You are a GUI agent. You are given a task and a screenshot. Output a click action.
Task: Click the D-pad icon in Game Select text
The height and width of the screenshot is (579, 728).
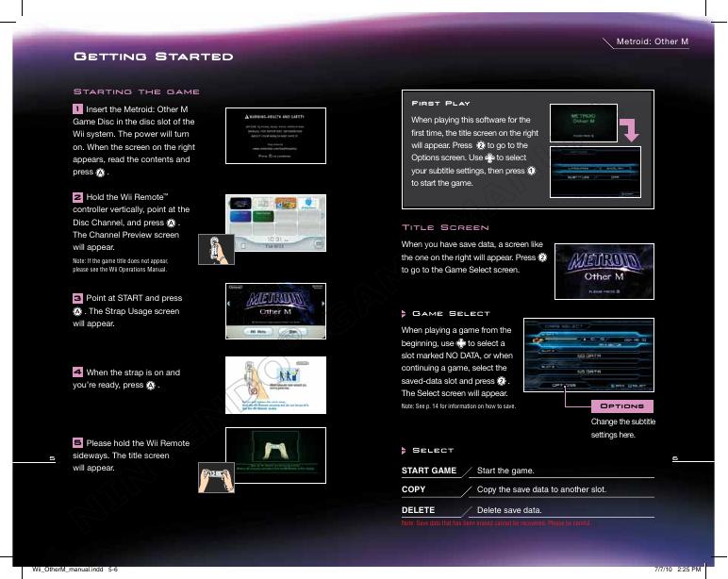(x=460, y=343)
